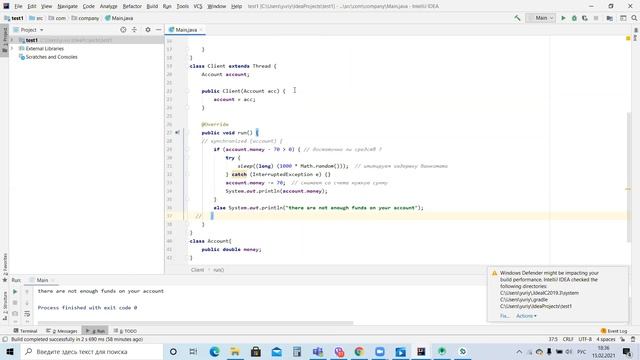This screenshot has height=360, width=640.
Task: Click the grey Stop icon in the toolbar
Action: point(596,18)
